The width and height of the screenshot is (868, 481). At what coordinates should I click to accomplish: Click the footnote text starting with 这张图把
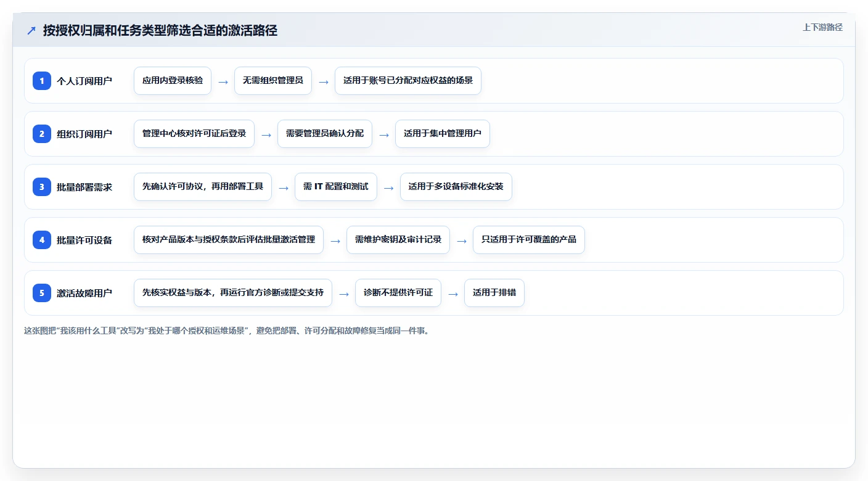[x=226, y=331]
